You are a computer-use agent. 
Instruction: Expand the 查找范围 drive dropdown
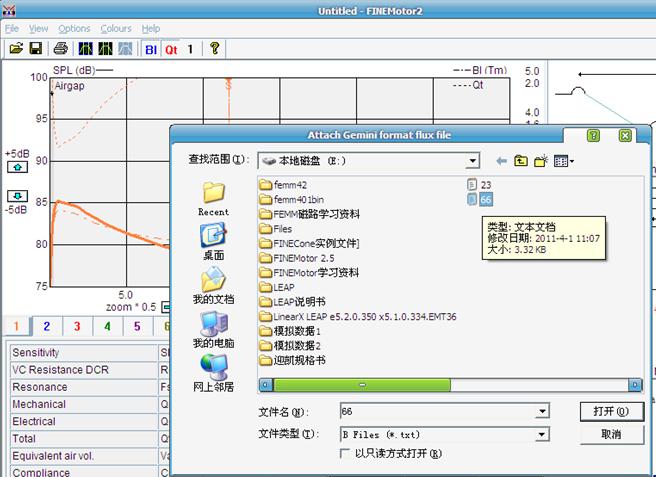473,161
